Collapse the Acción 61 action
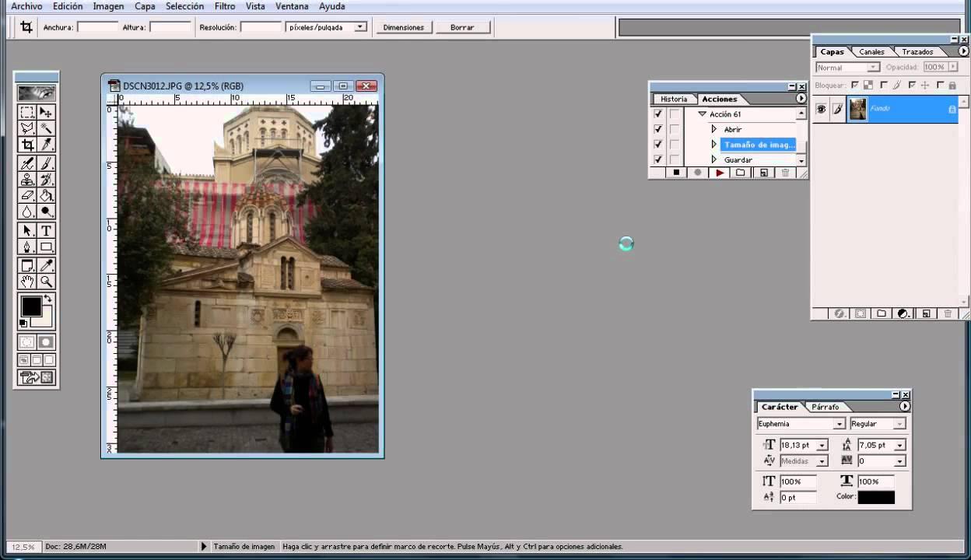This screenshot has height=560, width=971. click(x=702, y=114)
